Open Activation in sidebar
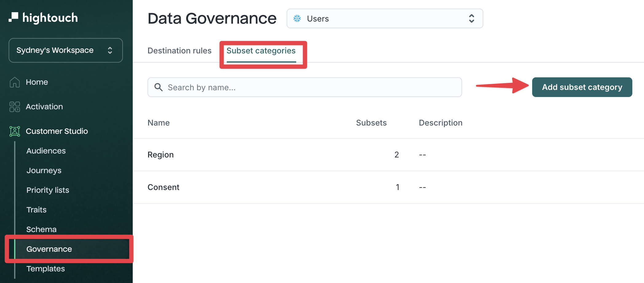 [x=44, y=107]
